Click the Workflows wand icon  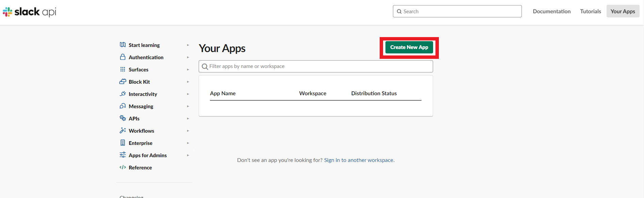click(123, 130)
